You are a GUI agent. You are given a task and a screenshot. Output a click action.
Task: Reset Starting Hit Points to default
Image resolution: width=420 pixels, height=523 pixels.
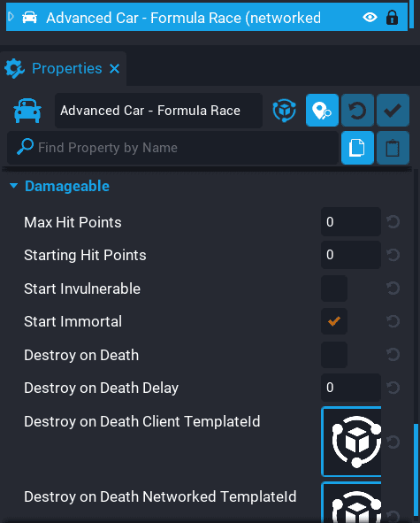tap(393, 255)
